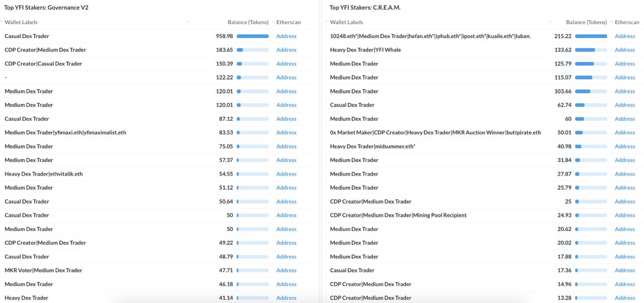644x303 pixels.
Task: Click Etherscan column header in Governance V2 table
Action: [289, 22]
